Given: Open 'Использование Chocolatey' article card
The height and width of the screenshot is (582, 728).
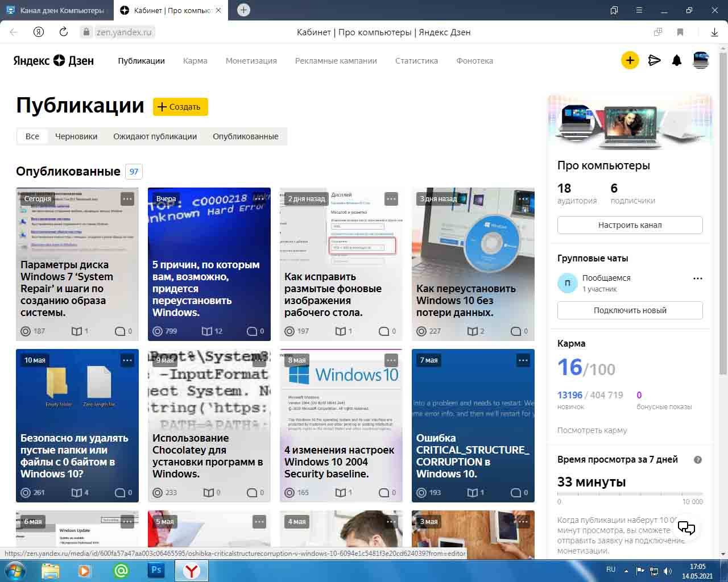Looking at the screenshot, I should point(209,426).
